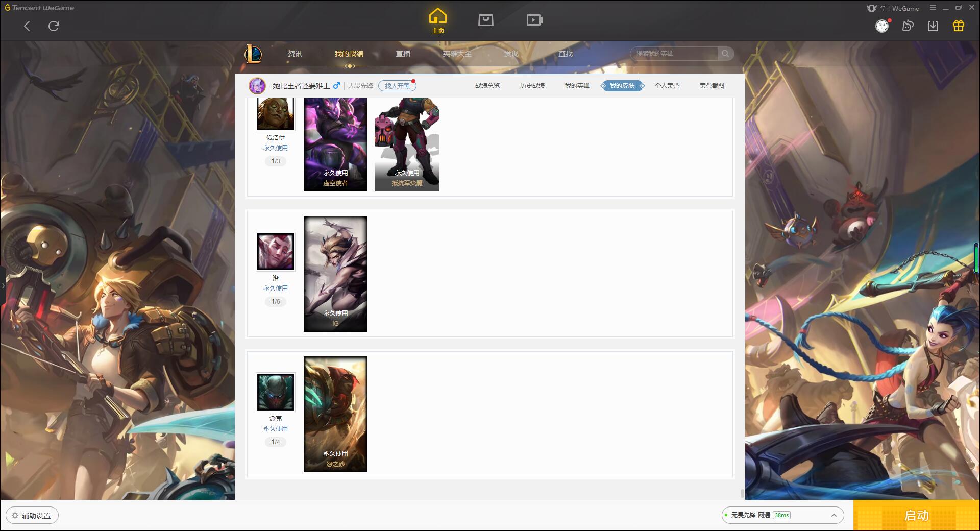Open the friends icon beside avatar
Screen dimensions: 980x531
pos(908,26)
